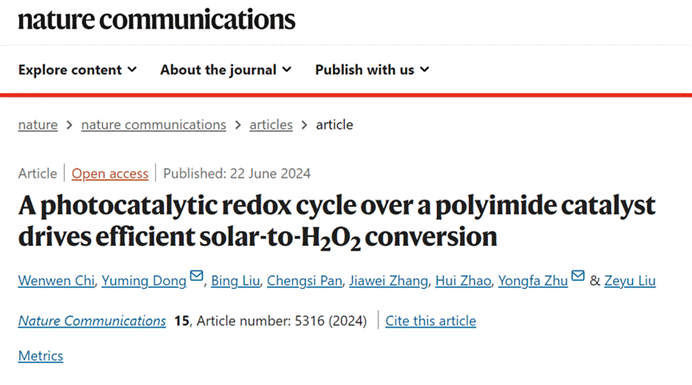Click envelope icon next to Yongfa Zhu
Viewport: 692px width, 385px height.
click(578, 276)
